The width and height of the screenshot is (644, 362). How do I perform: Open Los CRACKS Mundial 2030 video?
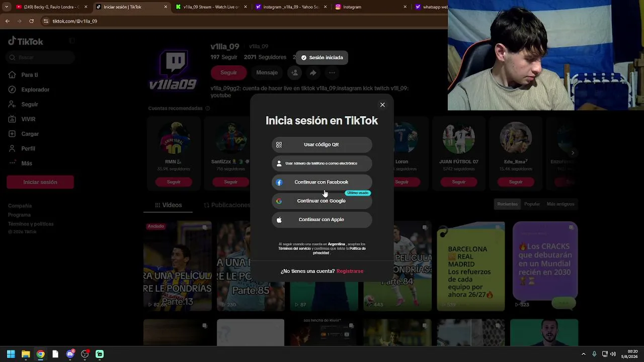point(545,266)
